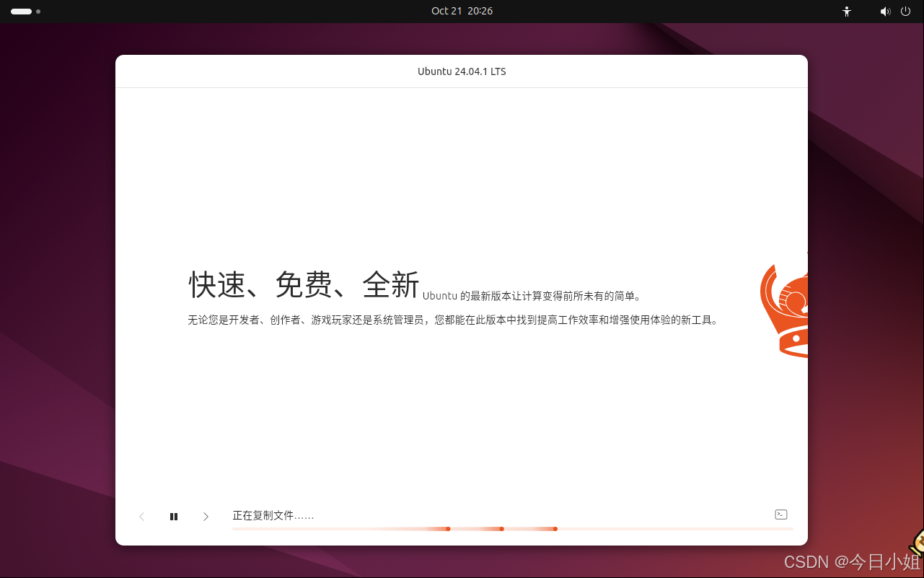Click the middle dot on the progress bar
Image resolution: width=924 pixels, height=578 pixels.
click(x=501, y=528)
